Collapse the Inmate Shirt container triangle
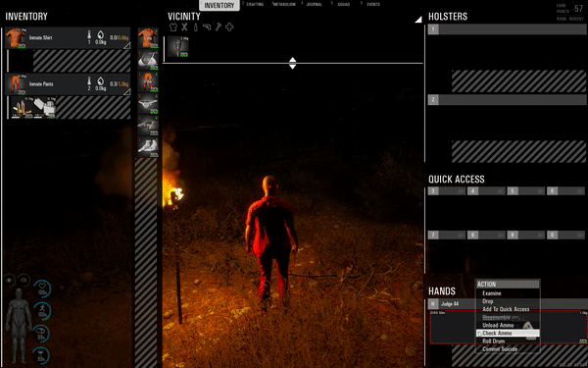 pyautogui.click(x=126, y=46)
